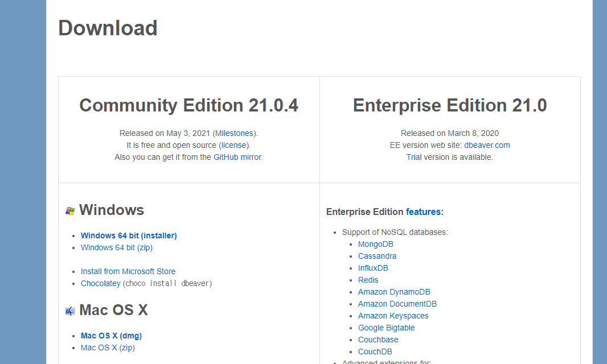Click the Mac OS X Finder icon
The width and height of the screenshot is (607, 364).
(x=70, y=311)
